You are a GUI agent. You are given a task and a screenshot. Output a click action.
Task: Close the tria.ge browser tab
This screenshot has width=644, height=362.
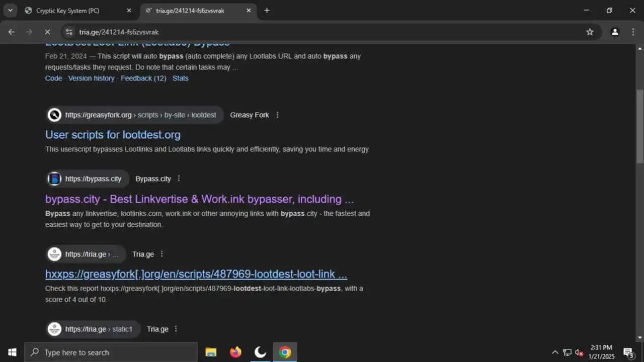pos(248,11)
